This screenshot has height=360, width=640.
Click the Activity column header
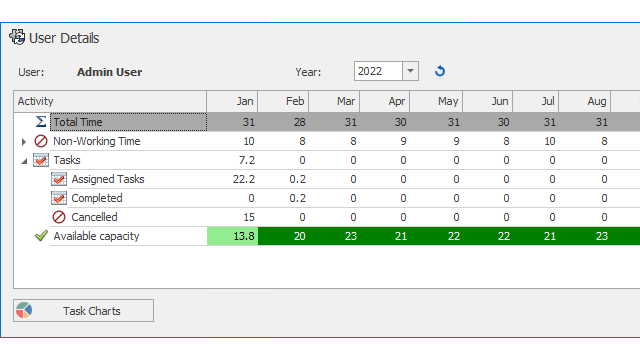tap(110, 101)
